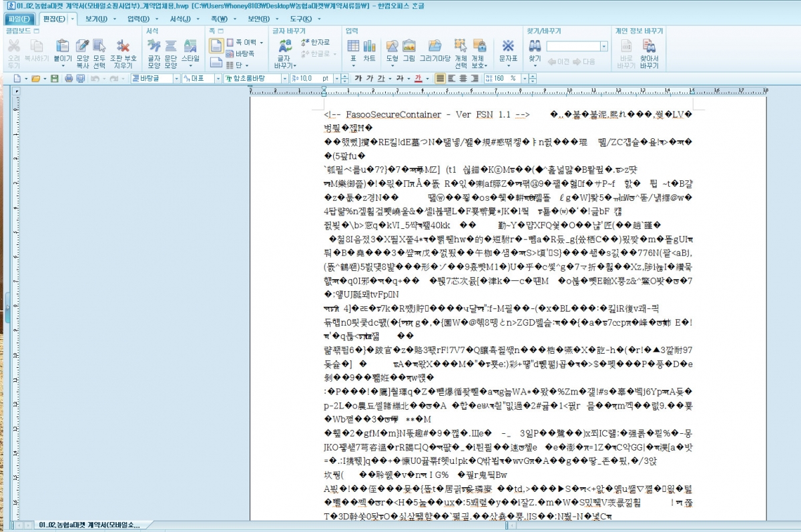Viewport: 801px width, 532px height.
Task: Toggle italic 가 formatting
Action: [x=370, y=79]
